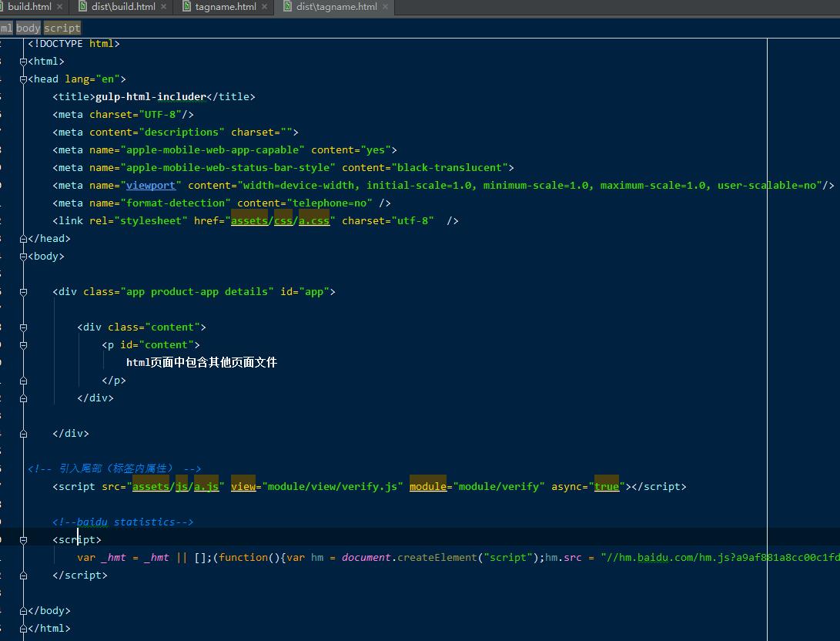Click the HTML file icon on dist\build.html tab
This screenshot has height=641, width=840.
(83, 7)
